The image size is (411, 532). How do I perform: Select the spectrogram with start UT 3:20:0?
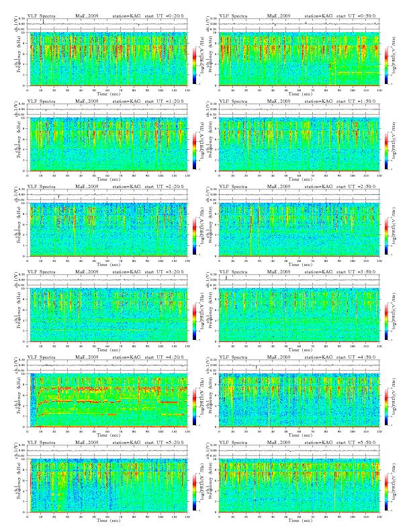(x=107, y=315)
